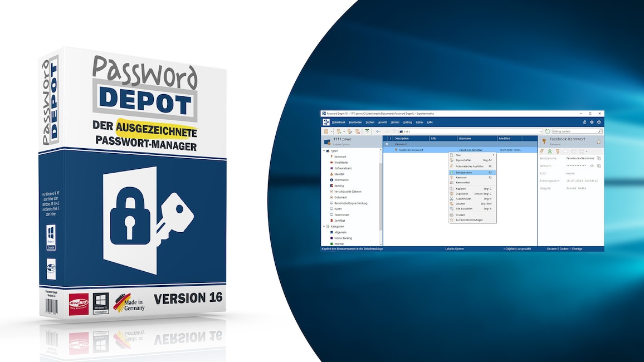Select TeamViewer in the tree
Image resolution: width=644 pixels, height=362 pixels.
click(x=341, y=214)
